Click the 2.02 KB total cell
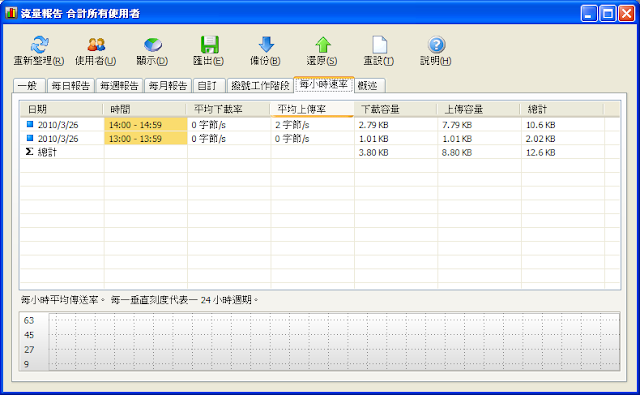 (563, 138)
